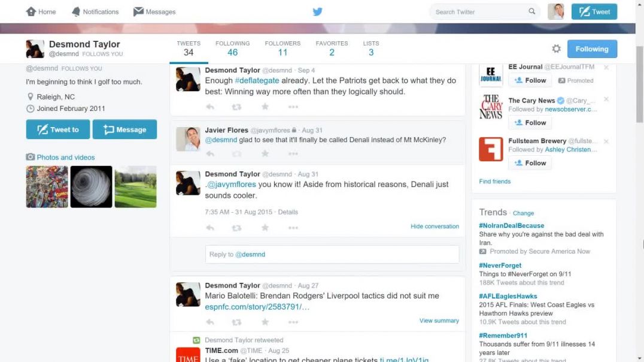
Task: Send a Message to Desmond
Action: coord(124,129)
